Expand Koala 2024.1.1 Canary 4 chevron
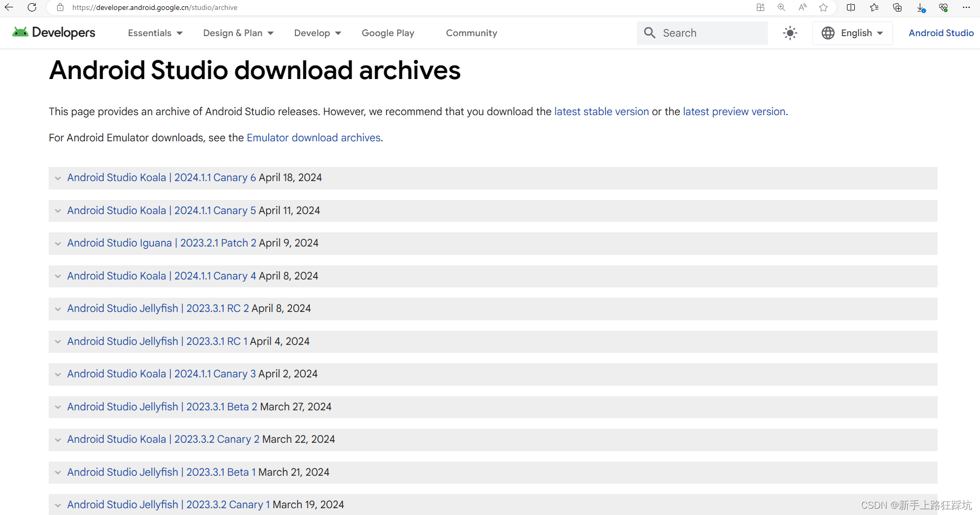The width and height of the screenshot is (980, 515). (58, 276)
